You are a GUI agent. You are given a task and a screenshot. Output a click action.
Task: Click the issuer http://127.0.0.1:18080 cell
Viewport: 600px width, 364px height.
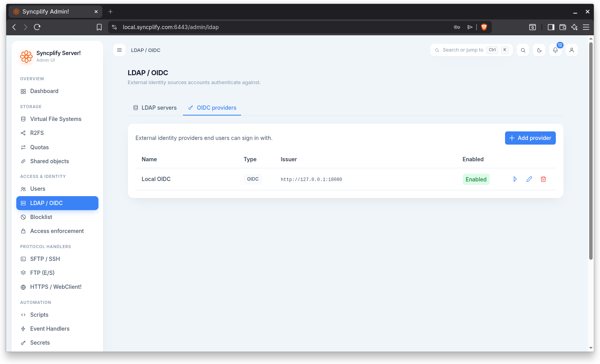pos(311,179)
